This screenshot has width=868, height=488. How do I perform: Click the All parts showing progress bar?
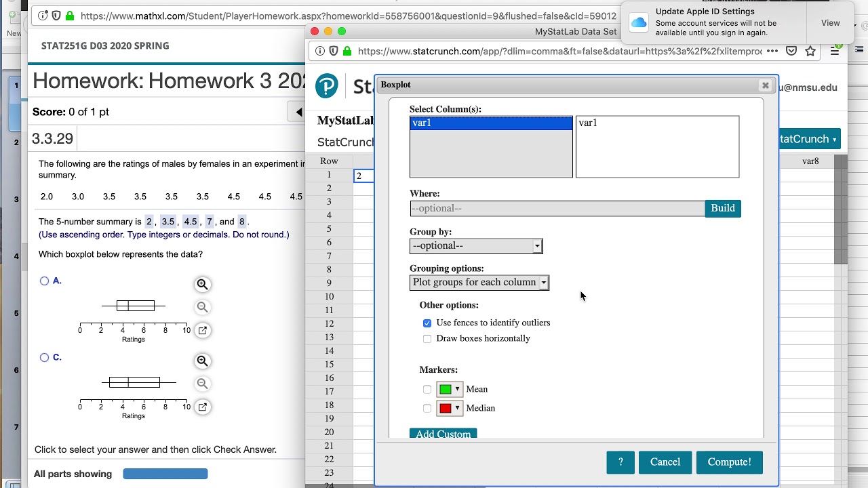point(165,474)
